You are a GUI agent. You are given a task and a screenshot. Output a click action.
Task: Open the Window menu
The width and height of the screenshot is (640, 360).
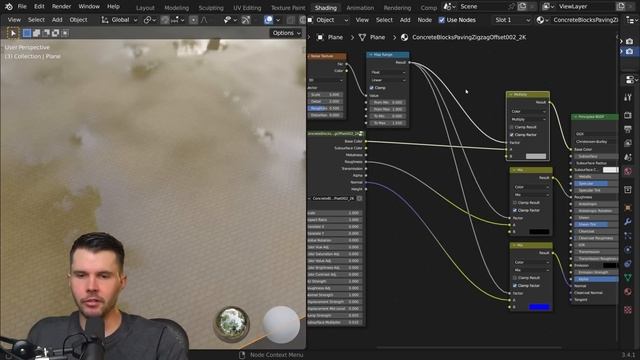[89, 7]
